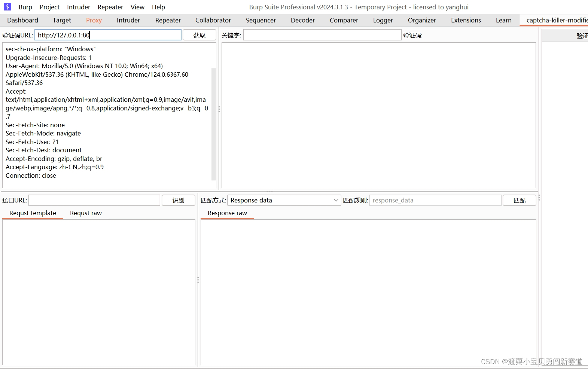This screenshot has height=369, width=588.
Task: Switch to the Decoder tab
Action: click(303, 20)
